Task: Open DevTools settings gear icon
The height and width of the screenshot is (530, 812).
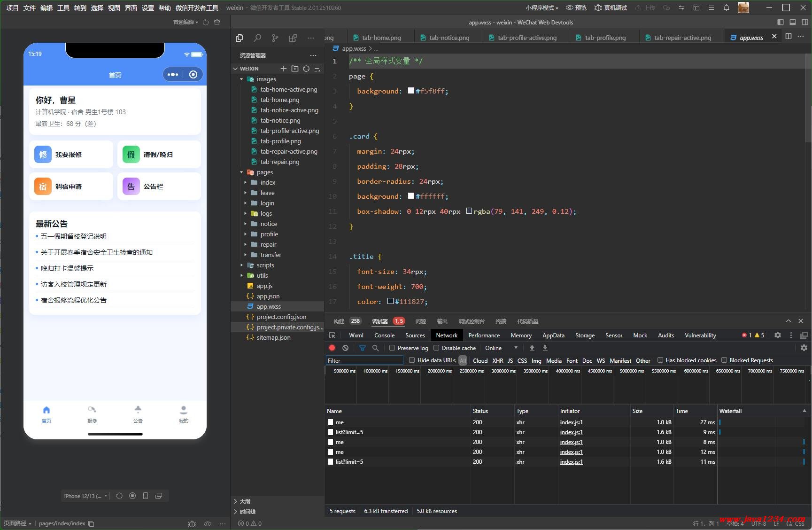Action: [x=778, y=335]
